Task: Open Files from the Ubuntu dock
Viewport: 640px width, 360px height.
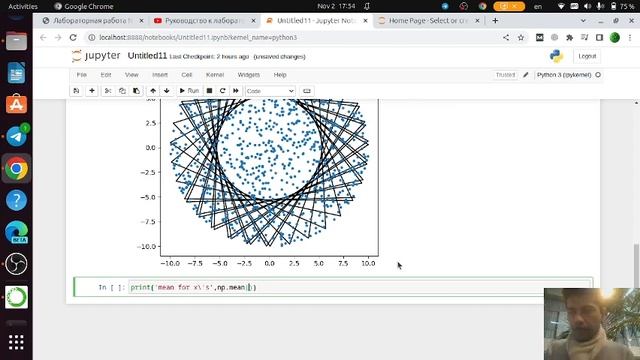Action: tap(16, 41)
